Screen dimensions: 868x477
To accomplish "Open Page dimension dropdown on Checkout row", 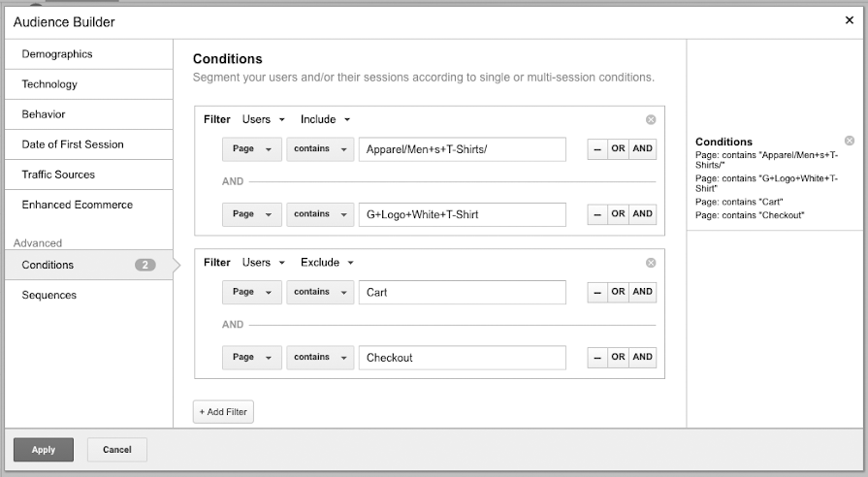I will [251, 358].
